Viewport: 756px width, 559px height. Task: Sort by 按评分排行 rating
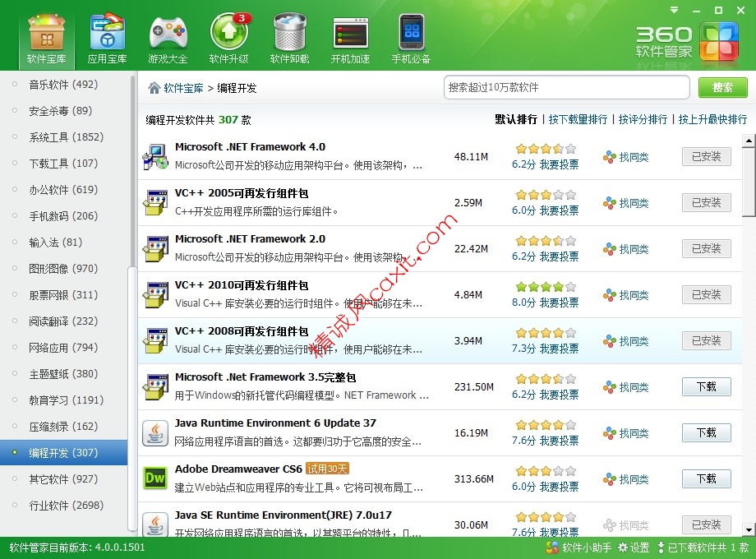pyautogui.click(x=643, y=120)
